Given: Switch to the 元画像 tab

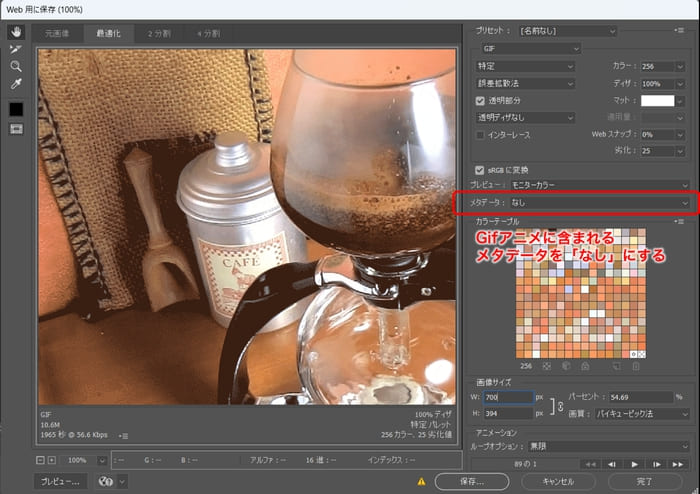Looking at the screenshot, I should click(x=56, y=33).
